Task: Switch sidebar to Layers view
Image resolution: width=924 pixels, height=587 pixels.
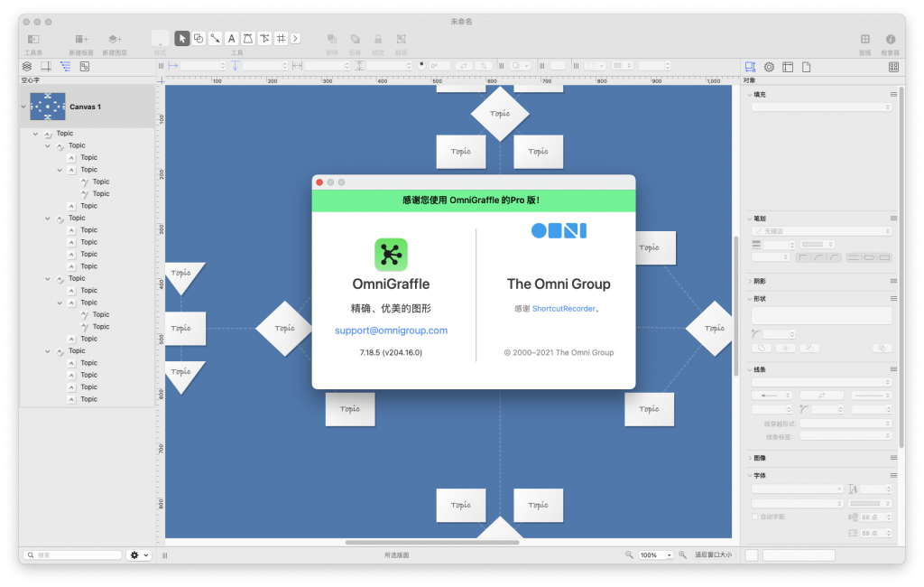Action: tap(27, 67)
